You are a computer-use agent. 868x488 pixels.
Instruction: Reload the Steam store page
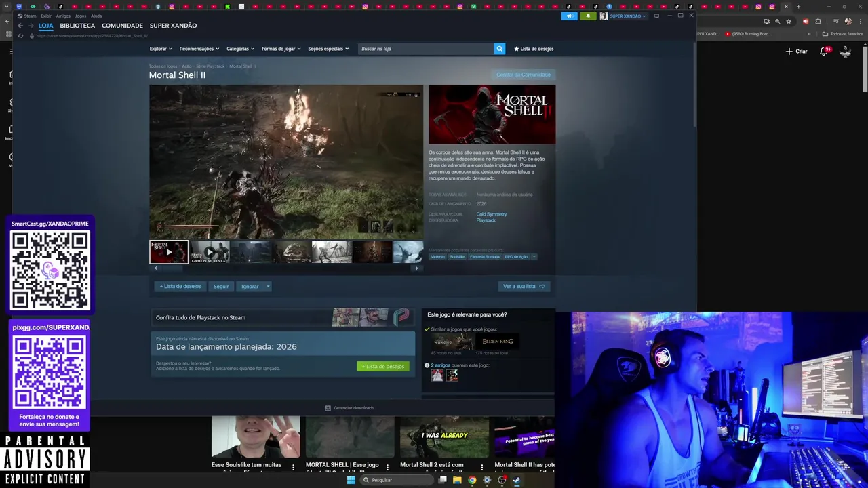[x=20, y=35]
